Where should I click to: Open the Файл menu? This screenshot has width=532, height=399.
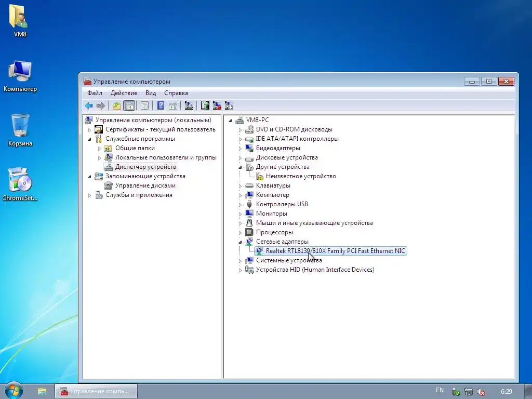coord(95,93)
